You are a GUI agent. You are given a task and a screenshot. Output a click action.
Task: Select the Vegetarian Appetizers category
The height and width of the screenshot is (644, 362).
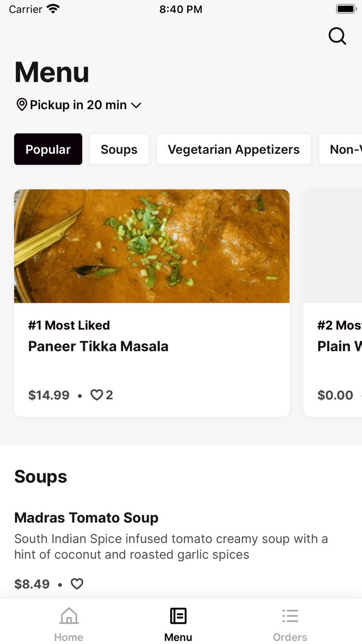pyautogui.click(x=234, y=149)
